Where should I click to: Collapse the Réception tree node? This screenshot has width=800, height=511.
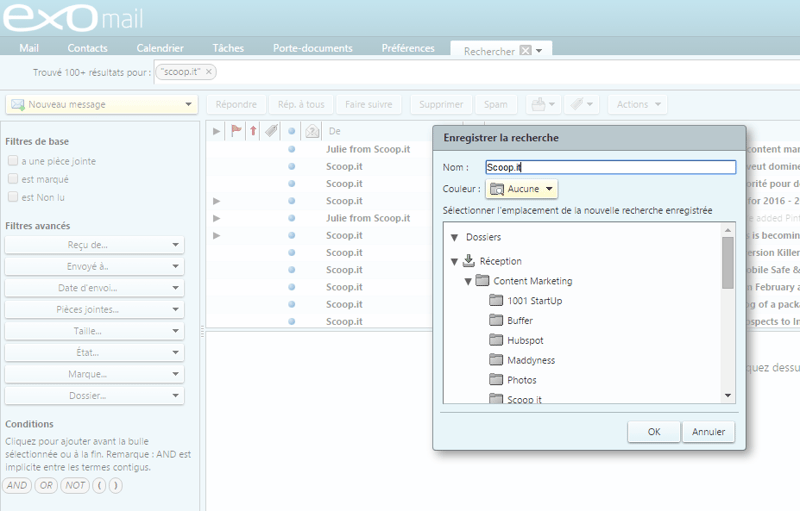point(454,262)
